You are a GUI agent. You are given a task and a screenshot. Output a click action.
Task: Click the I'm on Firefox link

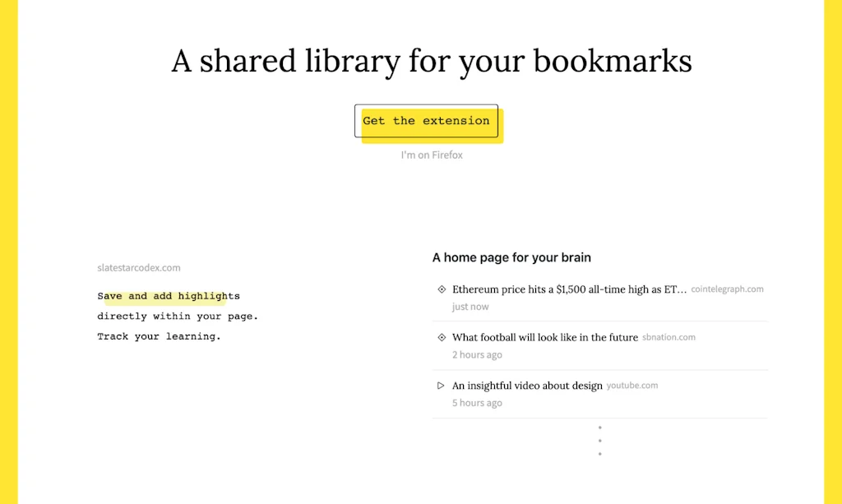431,155
